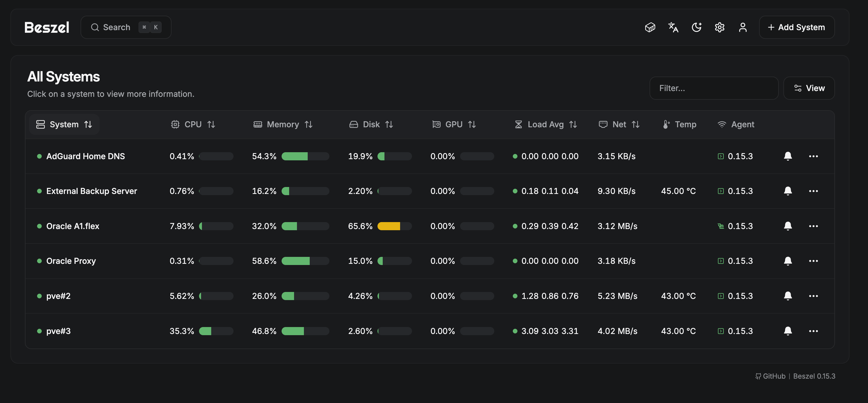Open the settings gear icon
The width and height of the screenshot is (868, 403).
[x=720, y=27]
